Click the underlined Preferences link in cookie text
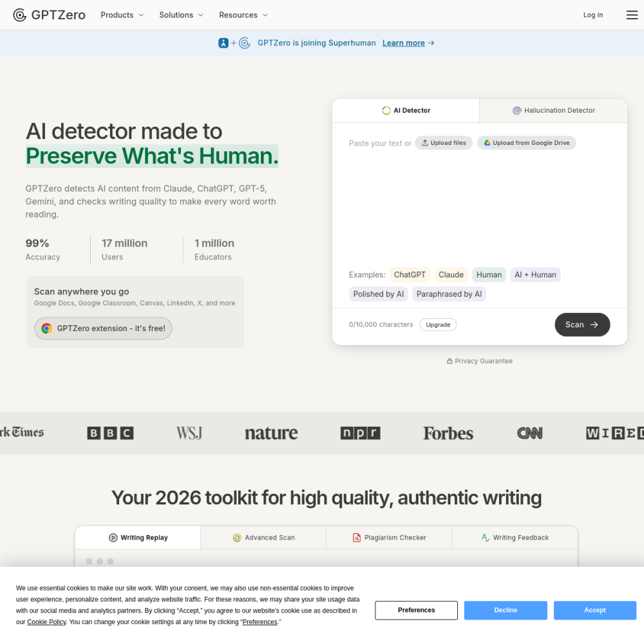The width and height of the screenshot is (644, 644). point(260,622)
